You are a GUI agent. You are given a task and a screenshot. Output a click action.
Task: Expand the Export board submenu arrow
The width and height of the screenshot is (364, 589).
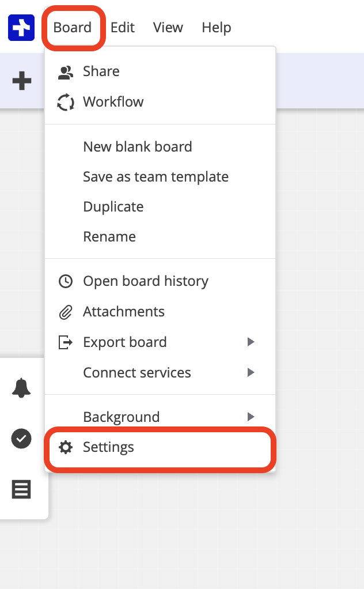[251, 342]
